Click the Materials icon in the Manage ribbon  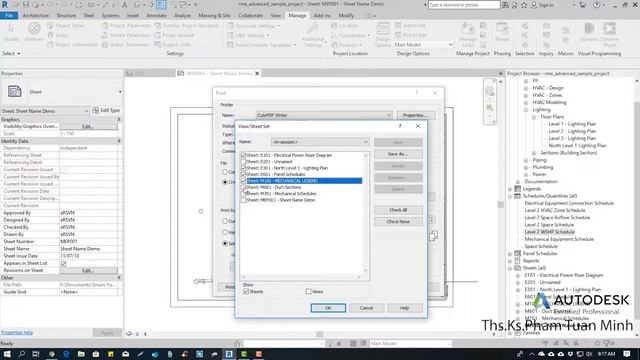[x=34, y=29]
